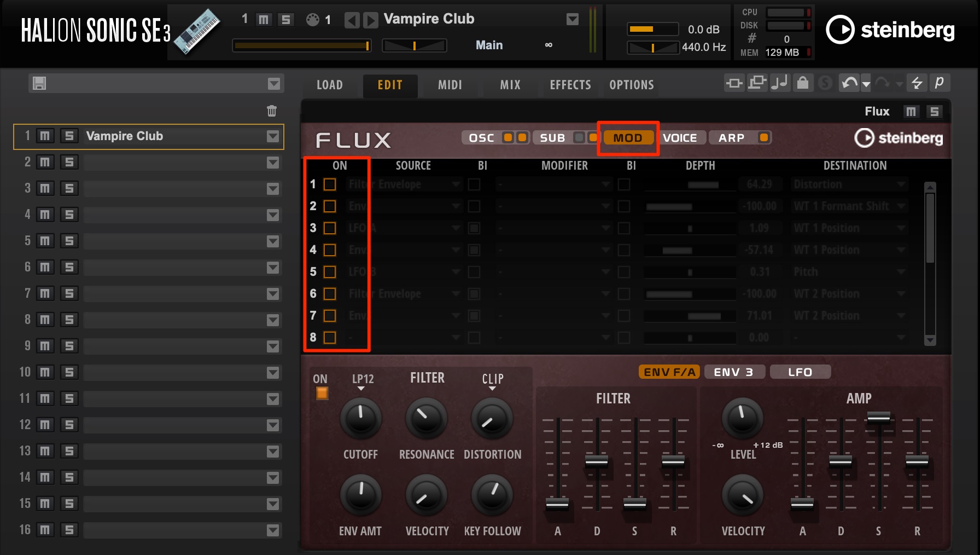Click the modulation matrix scroll down arrow
This screenshot has height=555, width=980.
click(930, 340)
